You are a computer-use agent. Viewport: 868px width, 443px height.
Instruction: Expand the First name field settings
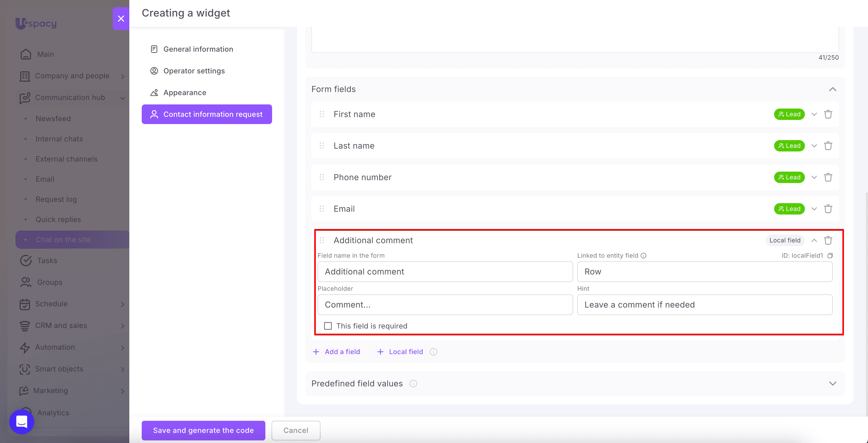814,114
